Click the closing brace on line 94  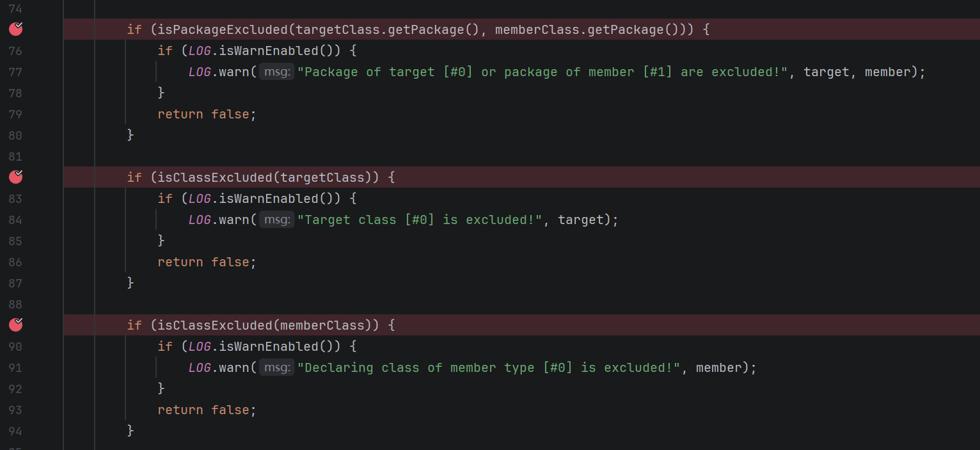click(130, 431)
